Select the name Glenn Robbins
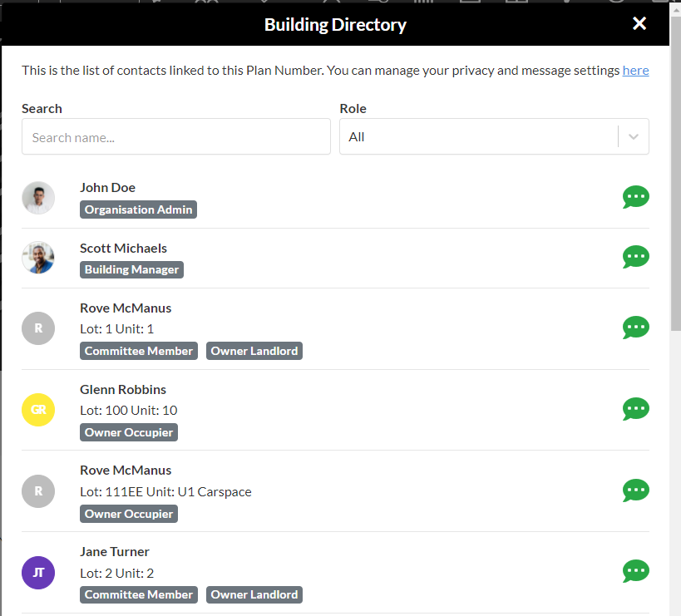This screenshot has height=616, width=681. [x=123, y=389]
